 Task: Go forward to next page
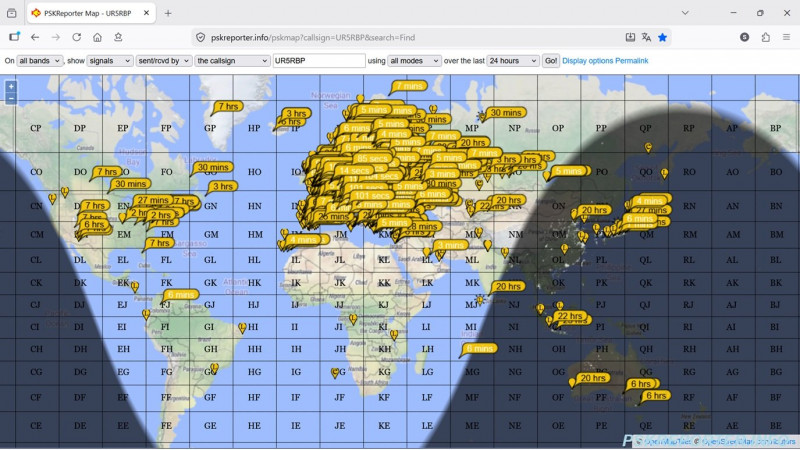tap(56, 37)
